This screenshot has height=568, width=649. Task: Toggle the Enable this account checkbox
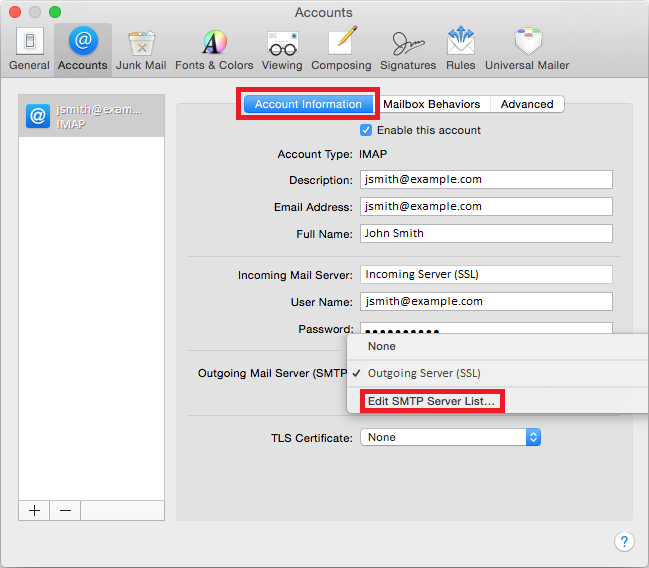click(366, 130)
